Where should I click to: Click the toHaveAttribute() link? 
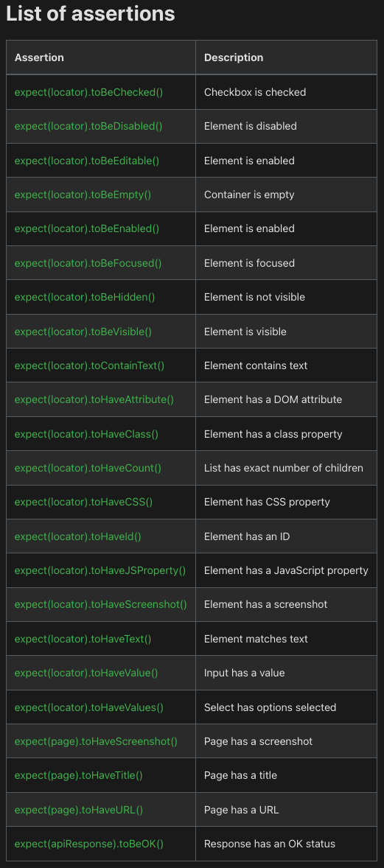94,399
